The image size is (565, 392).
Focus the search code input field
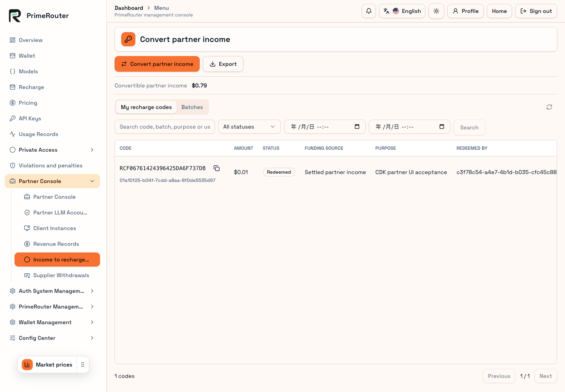pyautogui.click(x=165, y=127)
